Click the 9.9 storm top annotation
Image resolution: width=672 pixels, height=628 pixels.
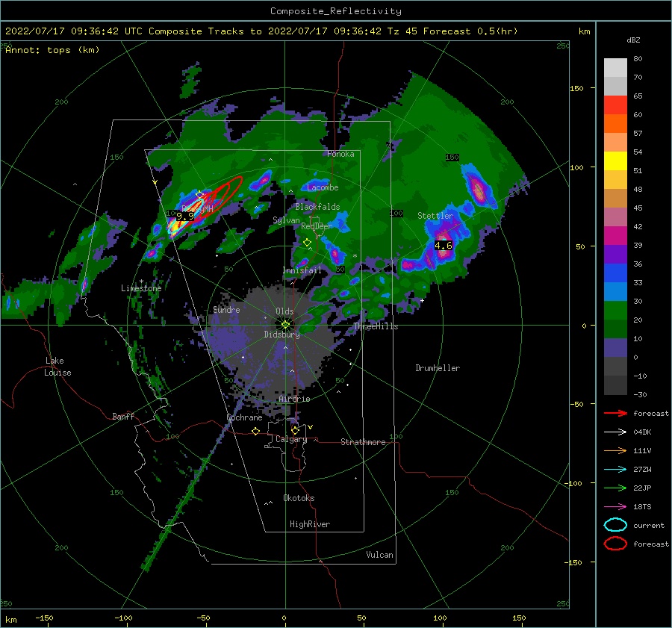(185, 217)
